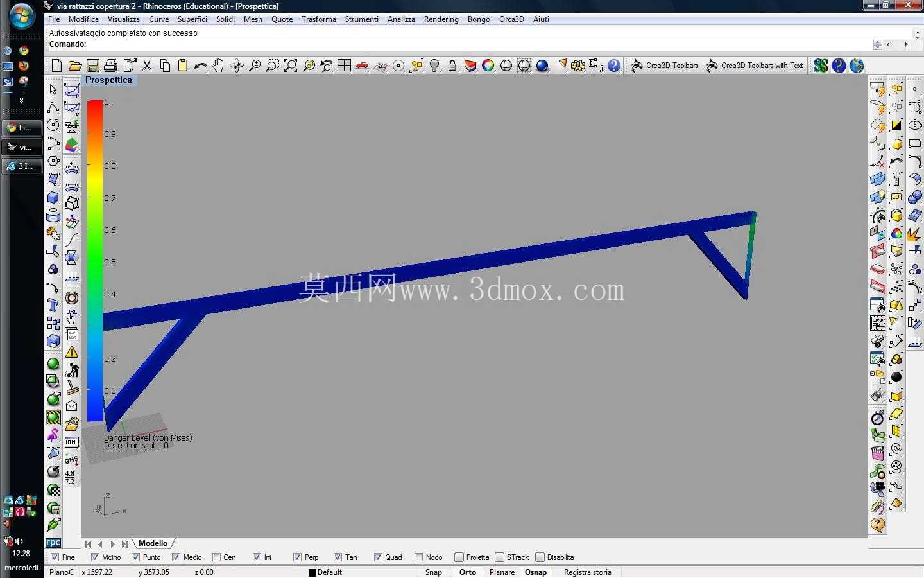Activate the Pan hand tool
This screenshot has height=578, width=924.
[x=218, y=66]
